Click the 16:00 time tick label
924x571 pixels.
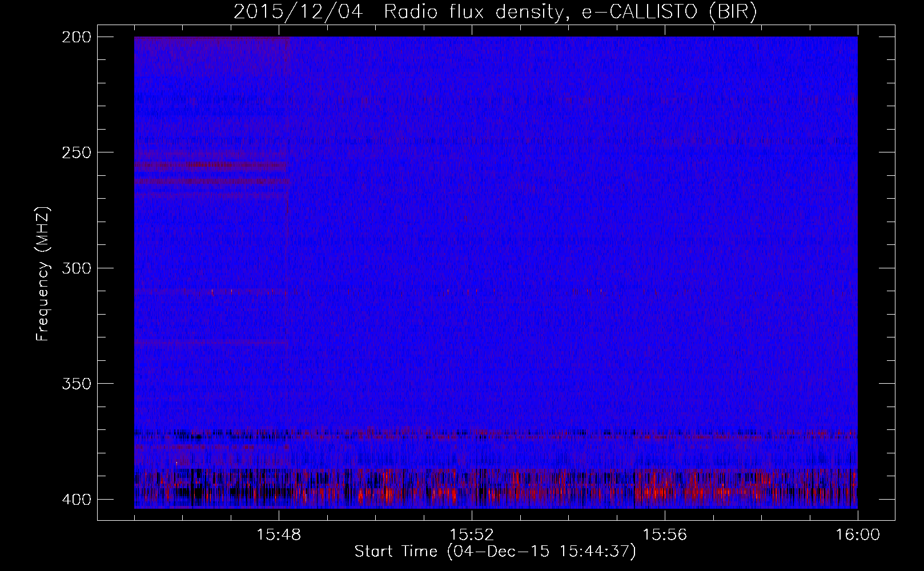[857, 535]
